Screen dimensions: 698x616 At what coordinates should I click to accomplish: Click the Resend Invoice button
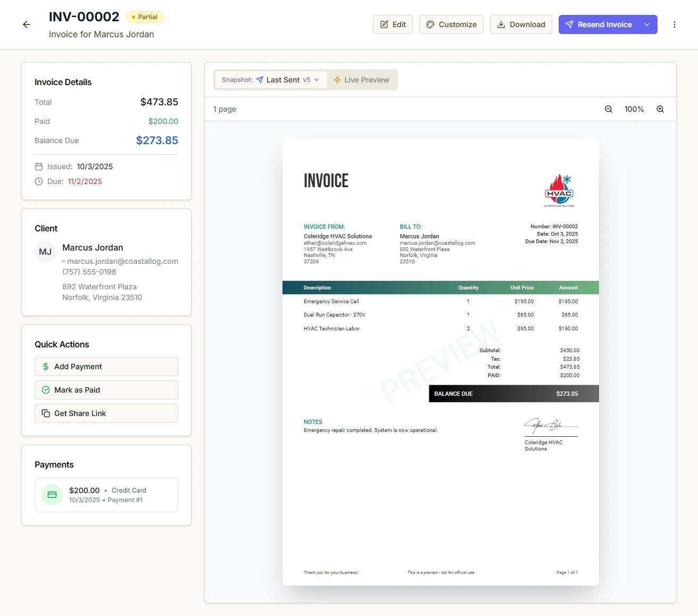(602, 24)
